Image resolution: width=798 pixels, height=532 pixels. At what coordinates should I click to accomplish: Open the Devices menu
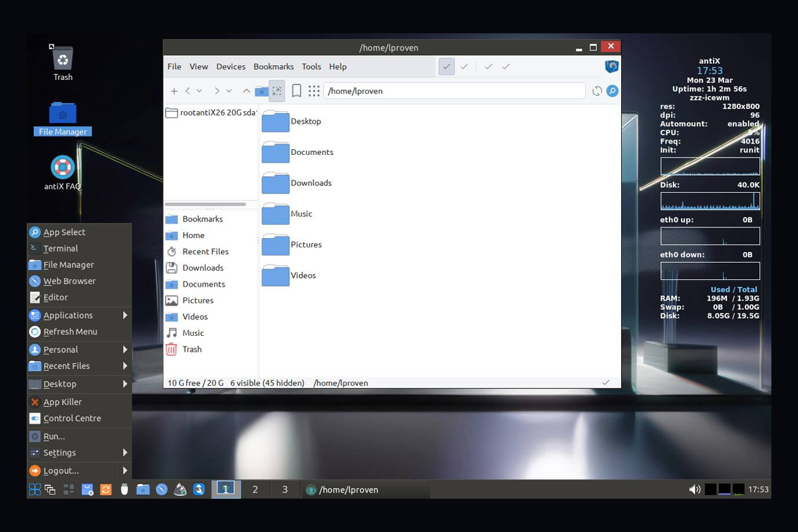(231, 66)
